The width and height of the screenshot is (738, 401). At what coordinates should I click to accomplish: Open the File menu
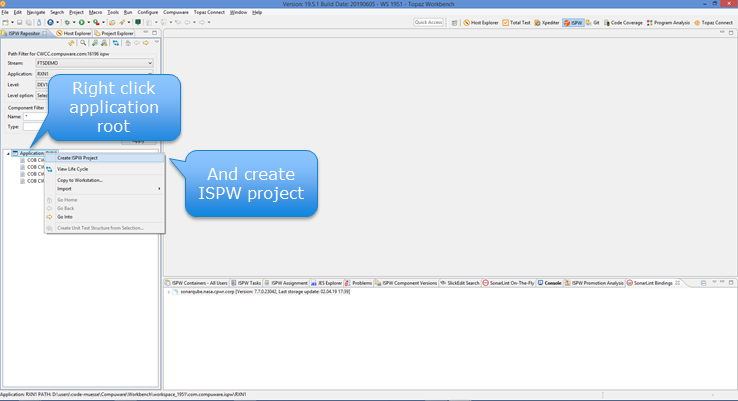pos(5,12)
